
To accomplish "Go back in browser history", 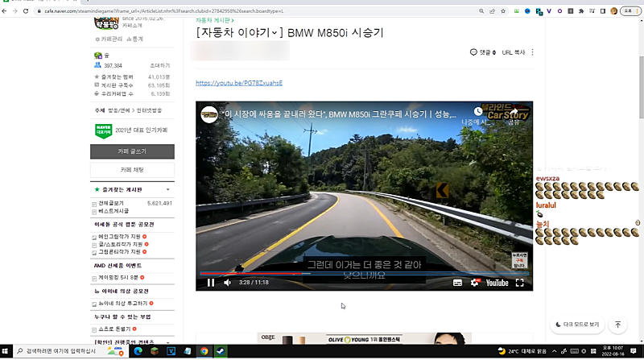I will 5,11.
